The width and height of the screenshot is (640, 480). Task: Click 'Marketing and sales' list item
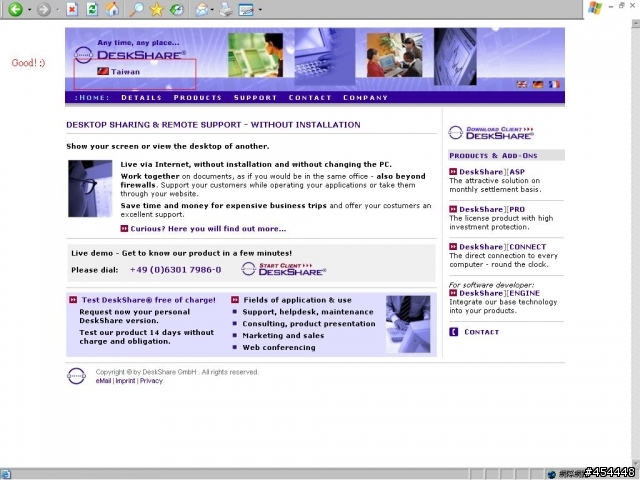click(283, 336)
